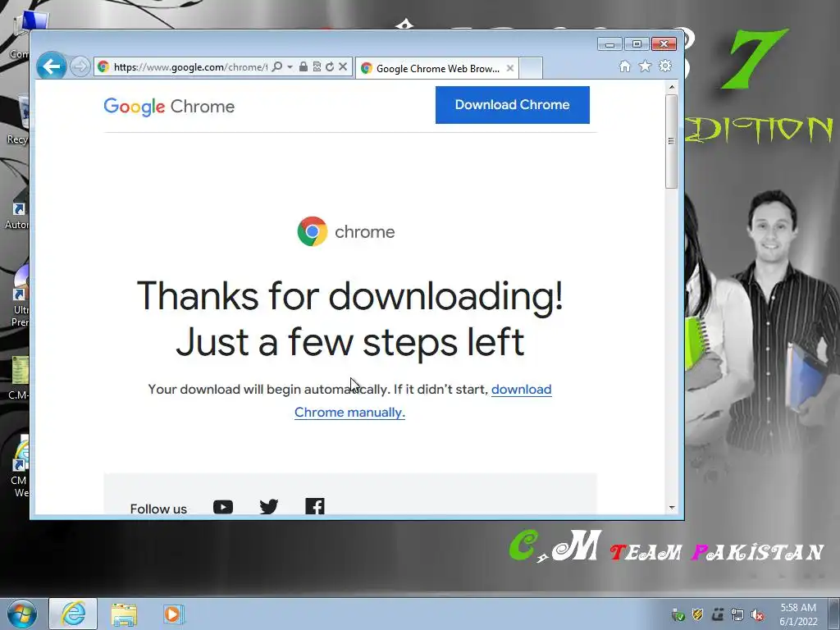
Task: Select the Computer desktop icon
Action: [21, 36]
